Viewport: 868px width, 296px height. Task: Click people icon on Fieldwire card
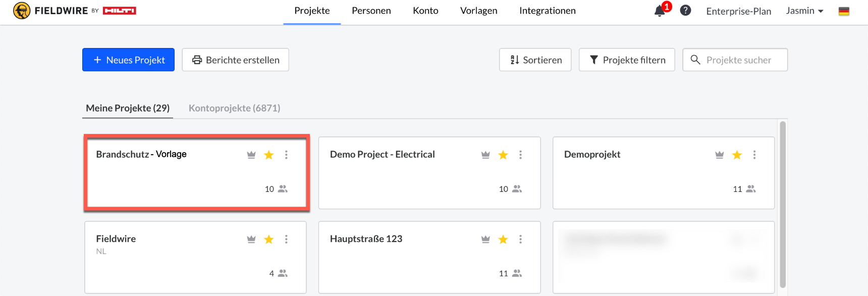tap(283, 273)
